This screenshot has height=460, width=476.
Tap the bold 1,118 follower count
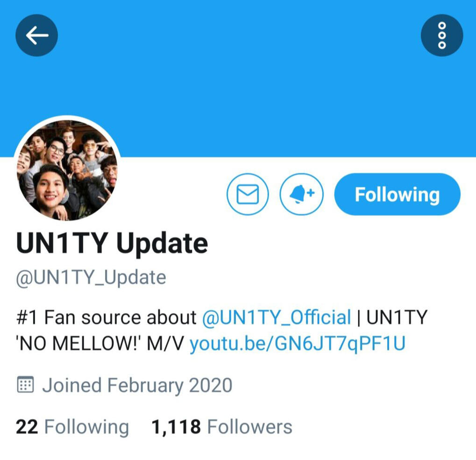pyautogui.click(x=176, y=427)
